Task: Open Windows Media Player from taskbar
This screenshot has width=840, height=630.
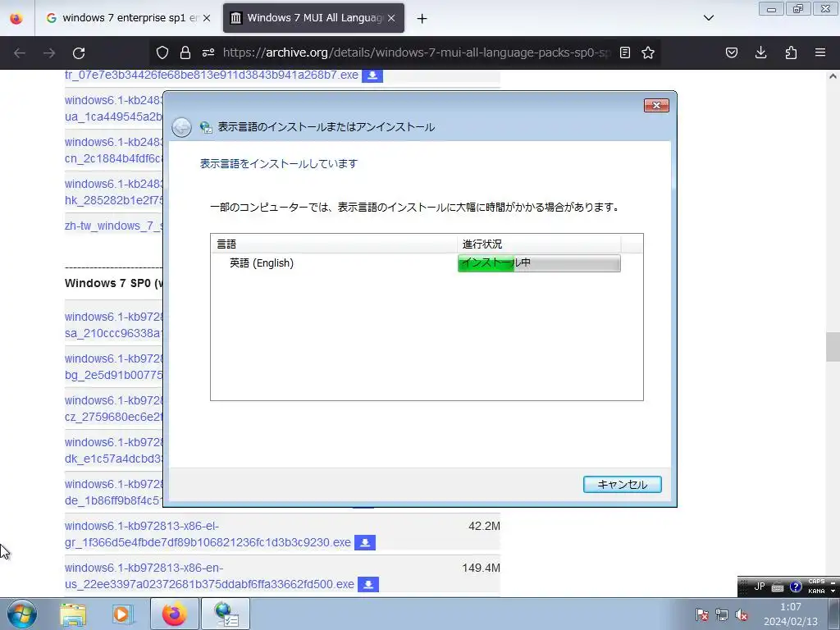Action: pos(123,614)
